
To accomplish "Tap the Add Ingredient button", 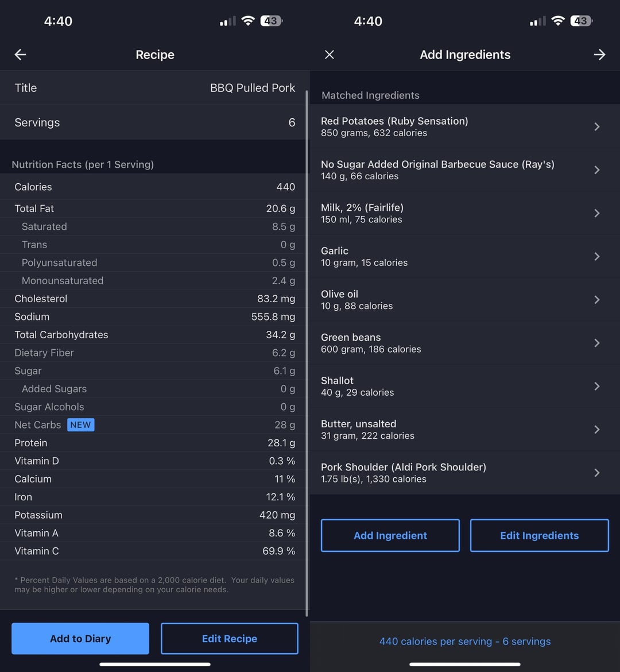I will point(390,535).
